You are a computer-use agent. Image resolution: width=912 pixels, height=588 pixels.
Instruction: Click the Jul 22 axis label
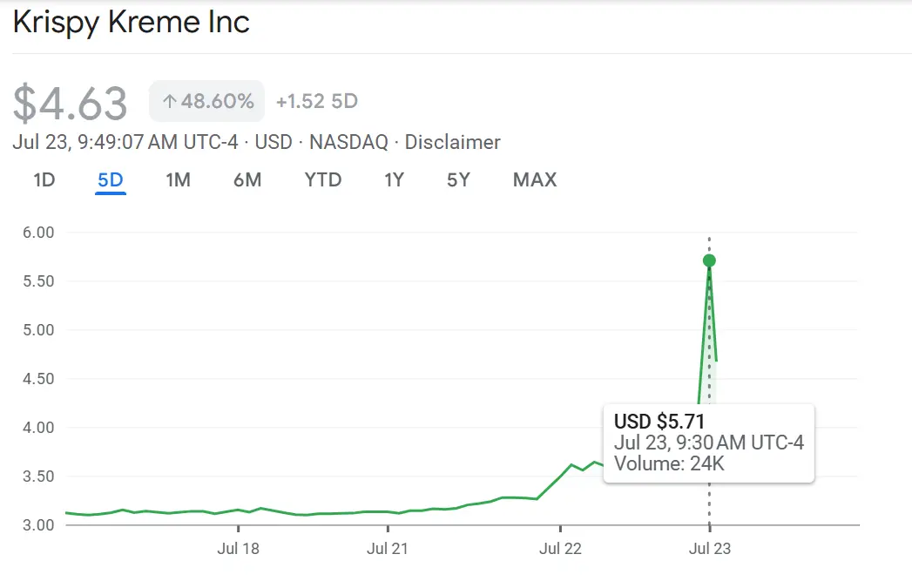(x=560, y=548)
